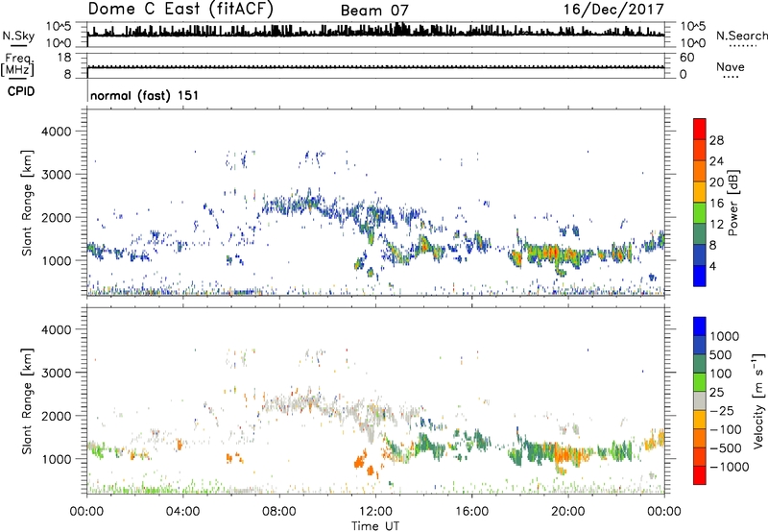The image size is (768, 532).
Task: Click the gray segment of Velocity colorbar
Action: [x=700, y=401]
